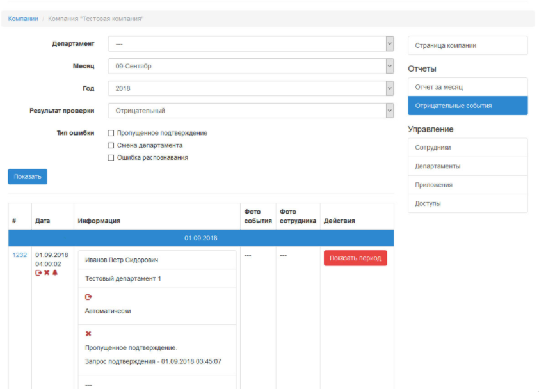Viewport: 539px width, 392px height.
Task: Tick the 'Пропущенное подтверждение' checkbox
Action: click(x=111, y=133)
